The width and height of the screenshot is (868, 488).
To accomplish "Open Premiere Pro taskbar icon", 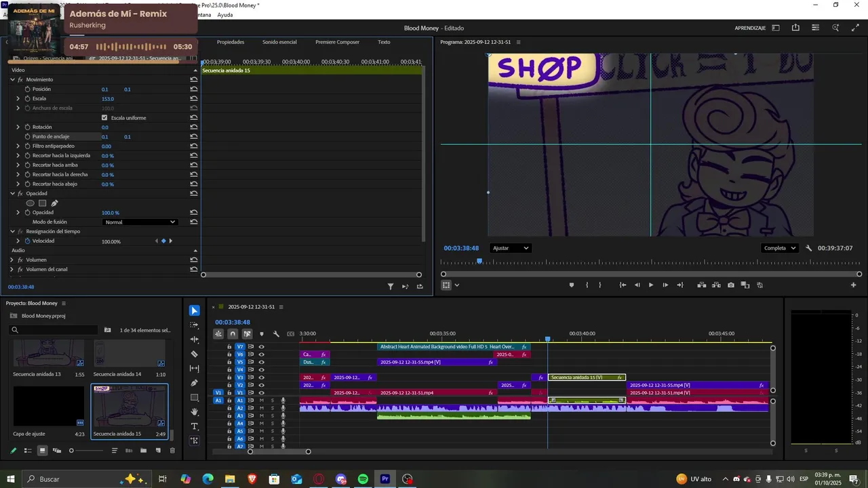I will [x=385, y=479].
